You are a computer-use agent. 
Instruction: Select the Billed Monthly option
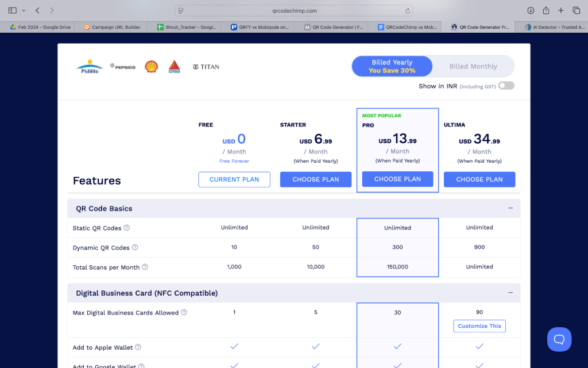[x=473, y=66]
